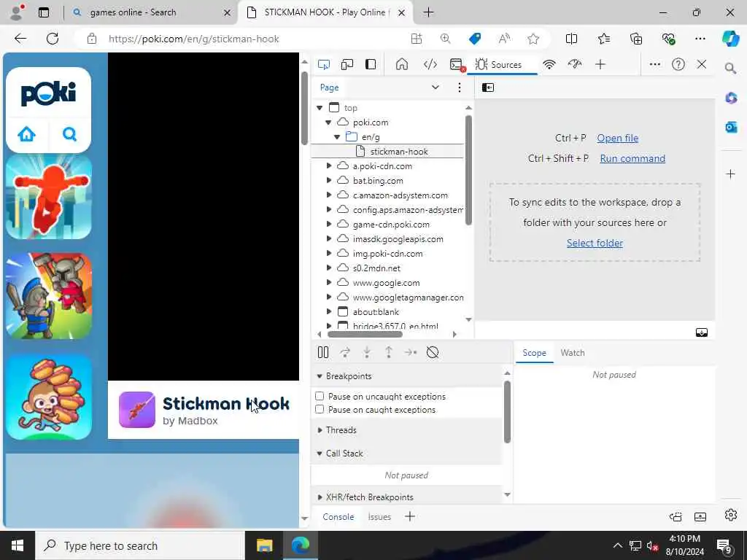
Task: Open the Page navigator dropdown
Action: tap(435, 87)
